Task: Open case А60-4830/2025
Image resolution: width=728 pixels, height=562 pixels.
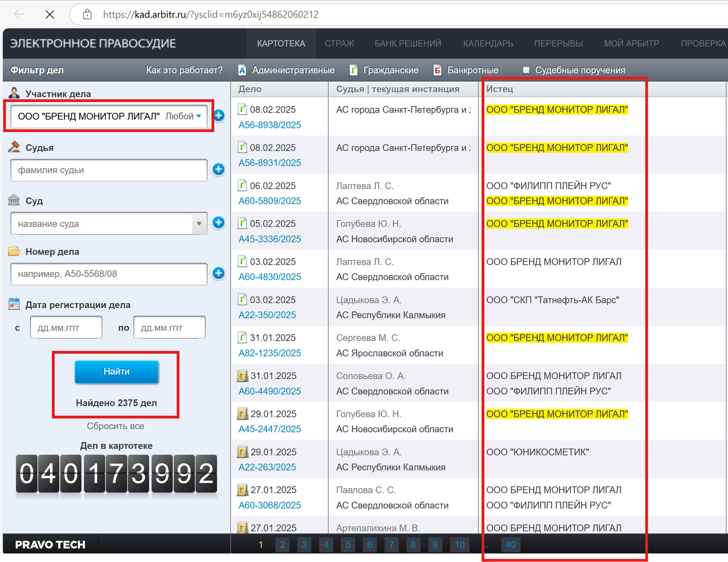Action: 269,276
